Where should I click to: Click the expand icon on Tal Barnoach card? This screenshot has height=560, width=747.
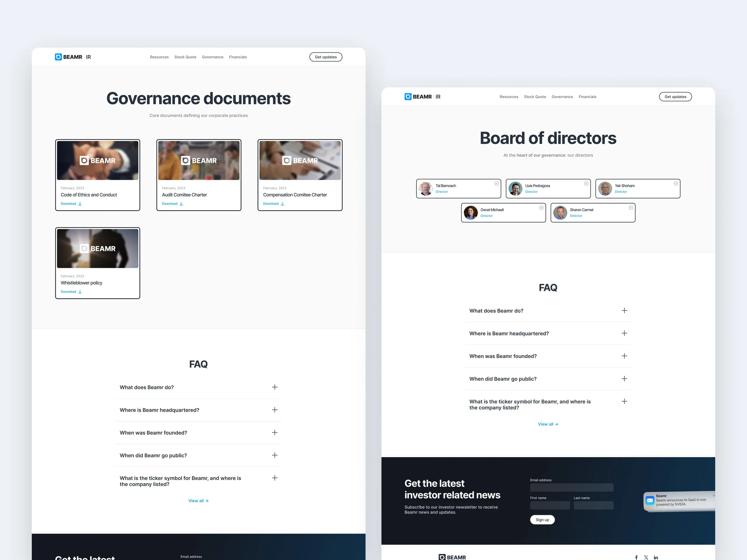pyautogui.click(x=496, y=184)
